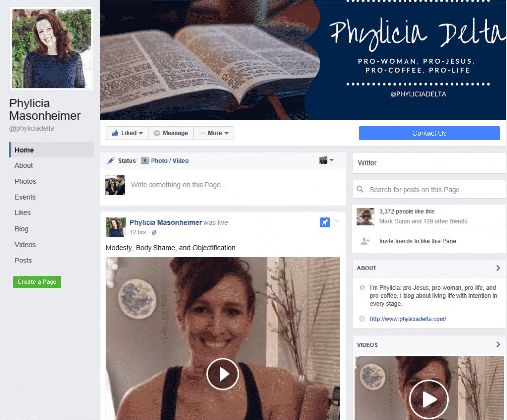Expand the ABOUT section arrow
This screenshot has height=420, width=507.
click(498, 268)
